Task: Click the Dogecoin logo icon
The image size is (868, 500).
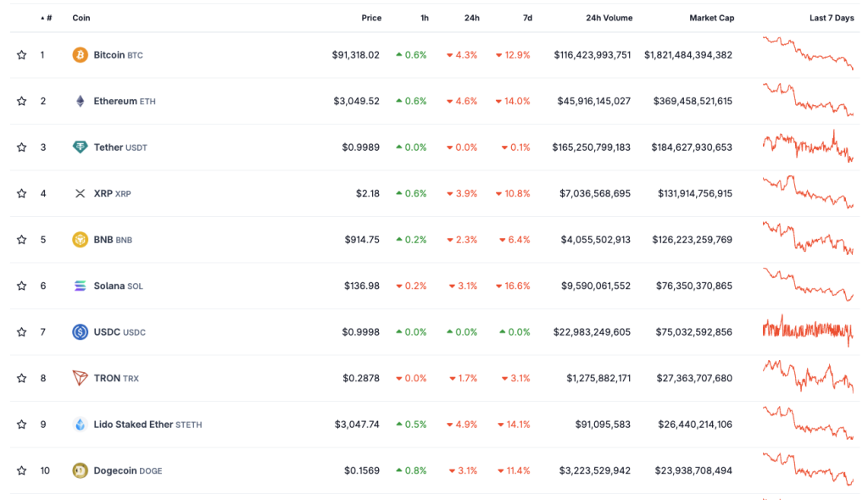Action: tap(80, 470)
